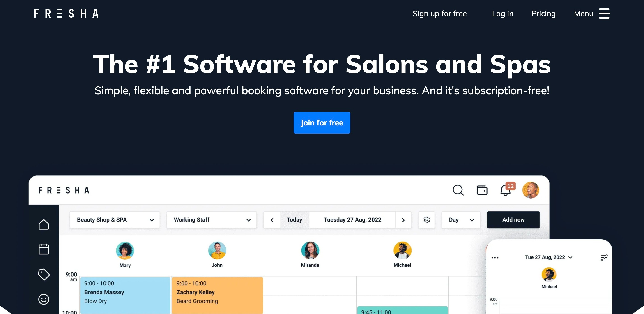
Task: Toggle to previous day using left chevron
Action: [272, 219]
